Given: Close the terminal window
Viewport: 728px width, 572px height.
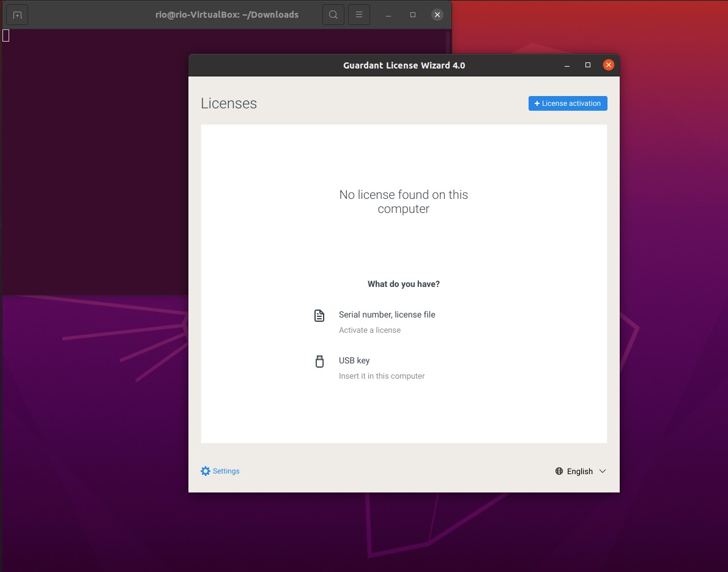Looking at the screenshot, I should 437,15.
